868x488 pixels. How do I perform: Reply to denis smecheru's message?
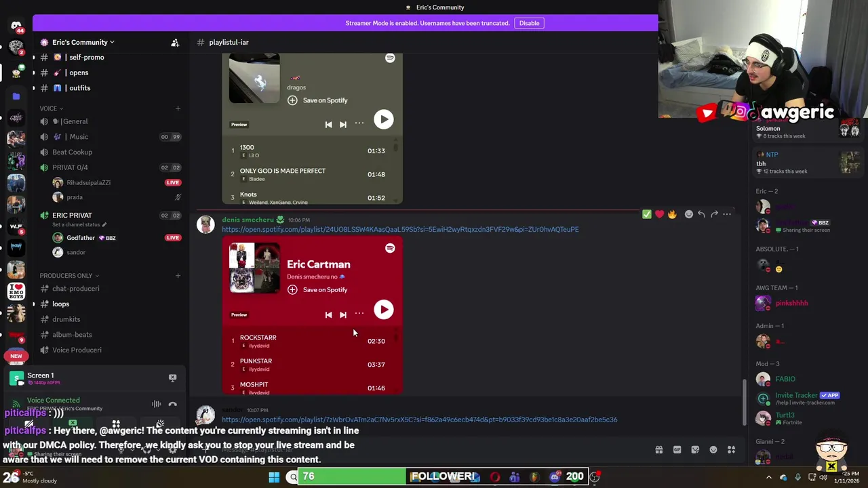point(701,214)
